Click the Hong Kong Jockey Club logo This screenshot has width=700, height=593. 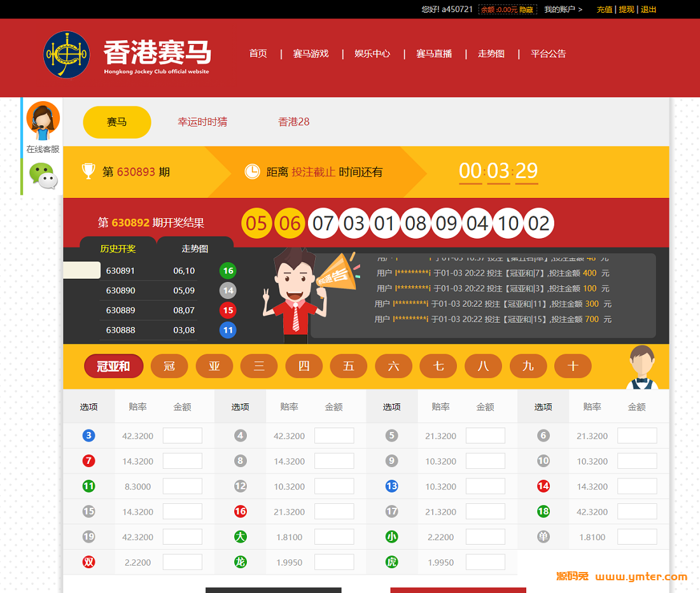67,55
